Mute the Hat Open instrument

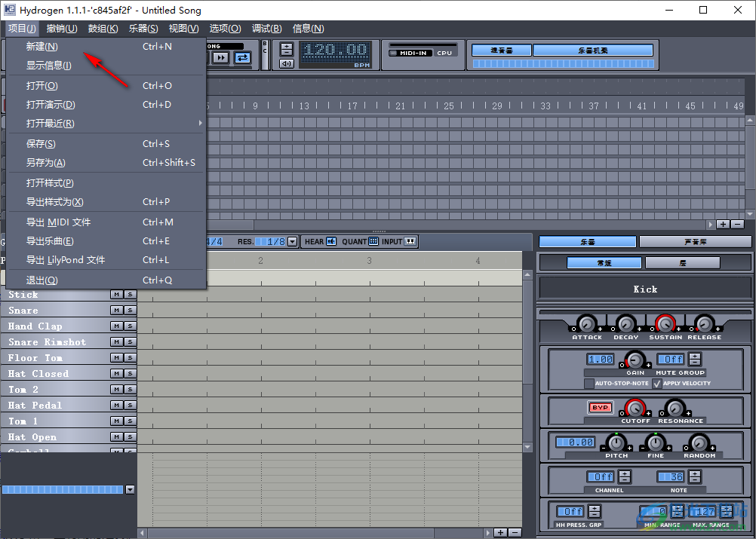(117, 437)
